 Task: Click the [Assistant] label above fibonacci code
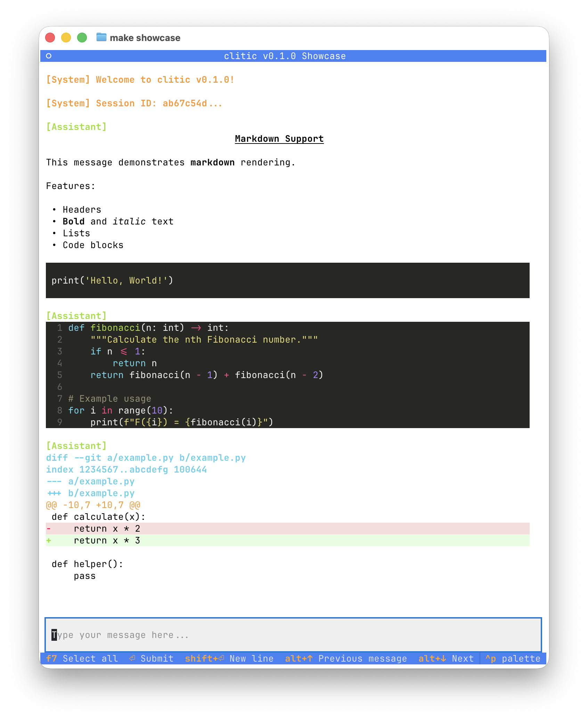coord(76,316)
